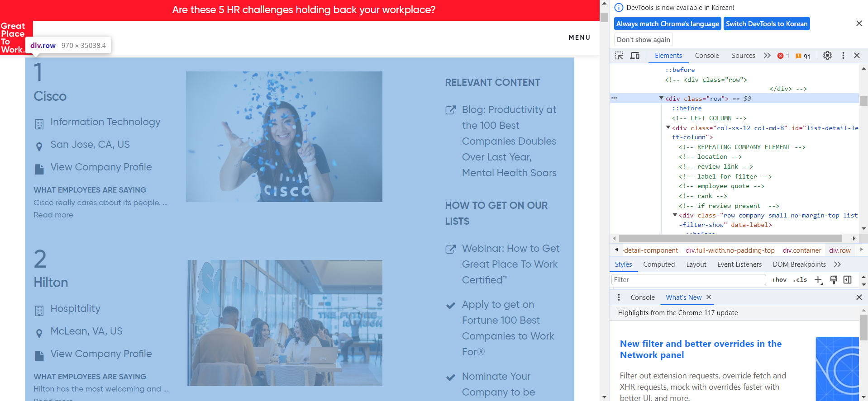868x401 pixels.
Task: Open Apply to get on Fortune 100 link
Action: pyautogui.click(x=508, y=328)
